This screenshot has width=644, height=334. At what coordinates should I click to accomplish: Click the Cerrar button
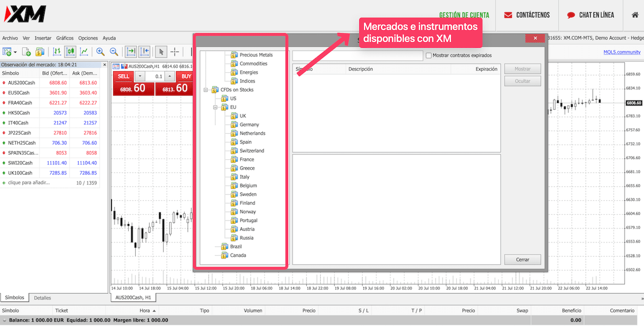pos(523,260)
